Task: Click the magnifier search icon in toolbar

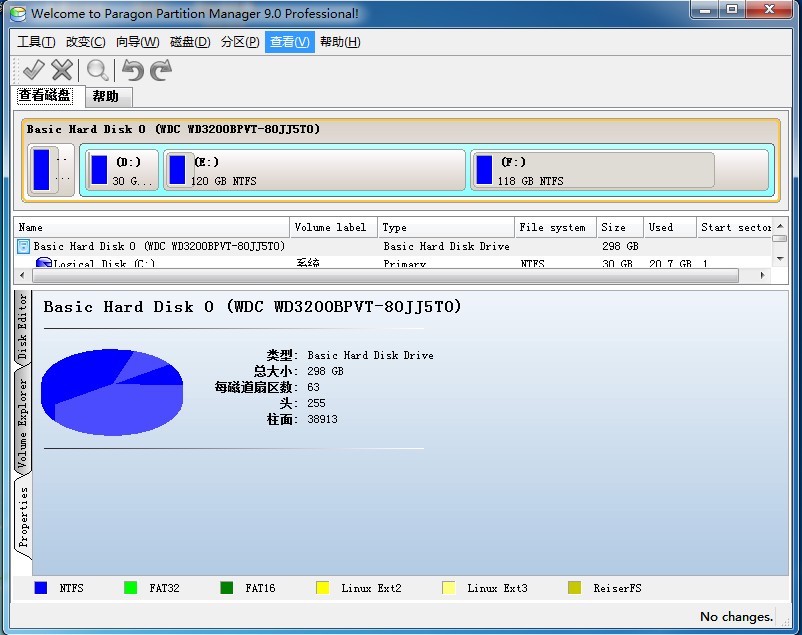Action: tap(97, 70)
